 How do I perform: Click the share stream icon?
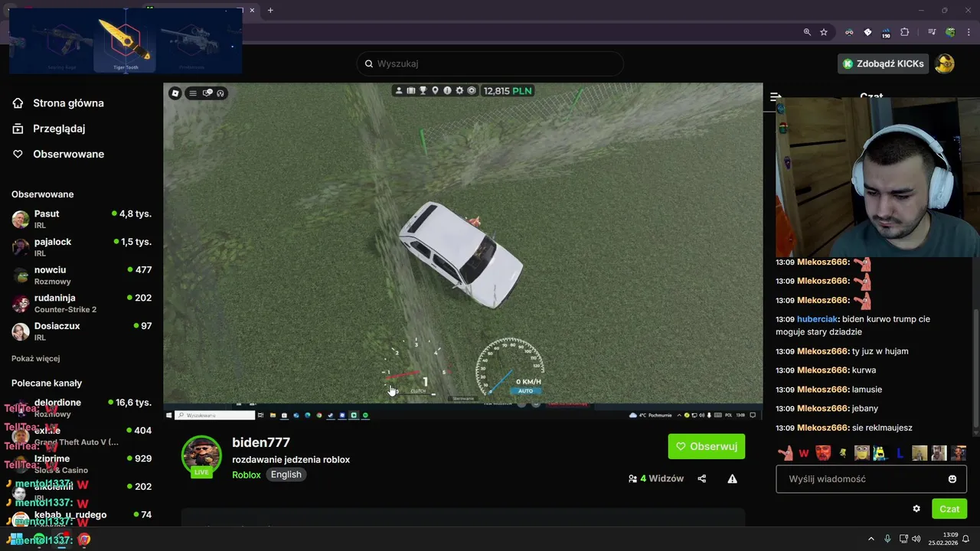click(702, 479)
